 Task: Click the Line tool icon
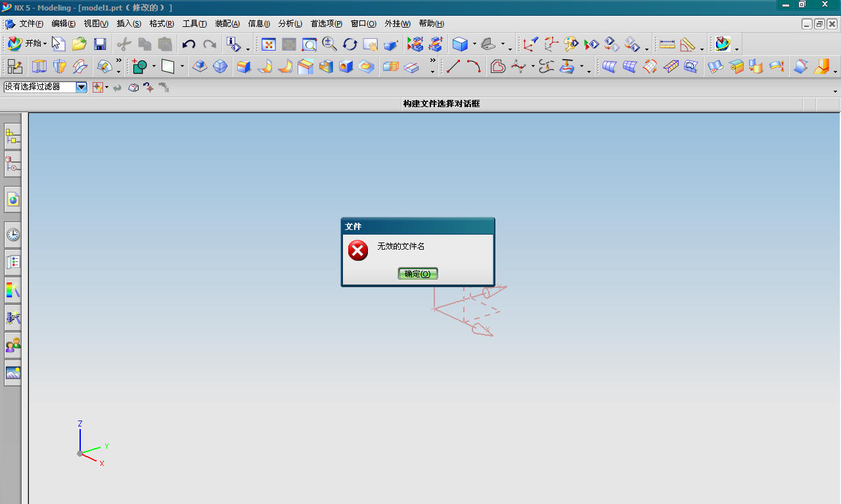pos(453,66)
